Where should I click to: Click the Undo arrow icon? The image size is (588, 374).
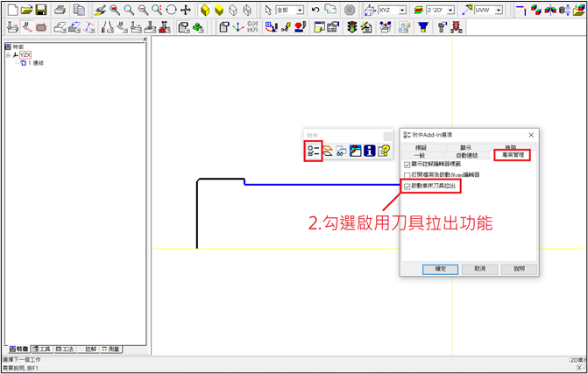(315, 10)
